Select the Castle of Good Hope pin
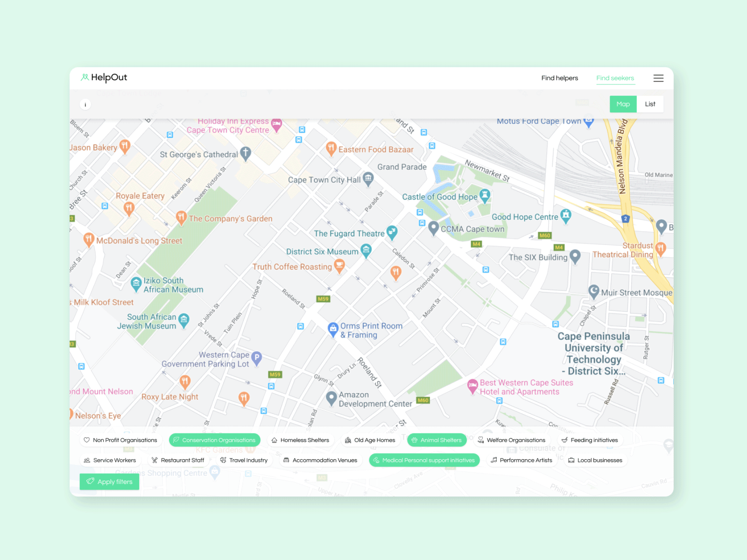Screen dimensions: 747x560 pos(485,196)
